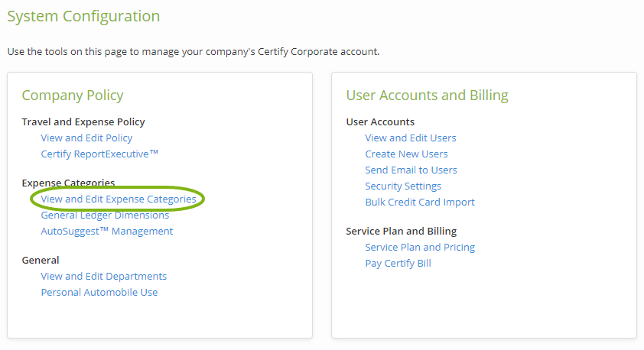Choose Create New Users

click(x=406, y=154)
